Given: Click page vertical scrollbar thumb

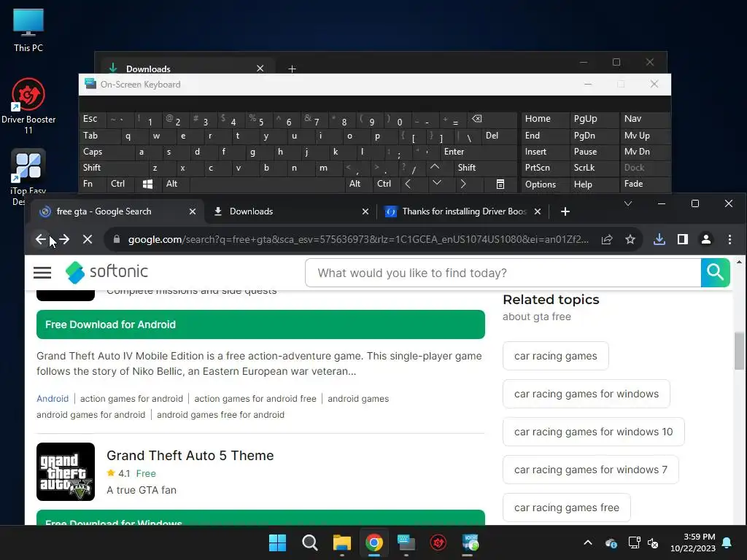Looking at the screenshot, I should point(739,351).
